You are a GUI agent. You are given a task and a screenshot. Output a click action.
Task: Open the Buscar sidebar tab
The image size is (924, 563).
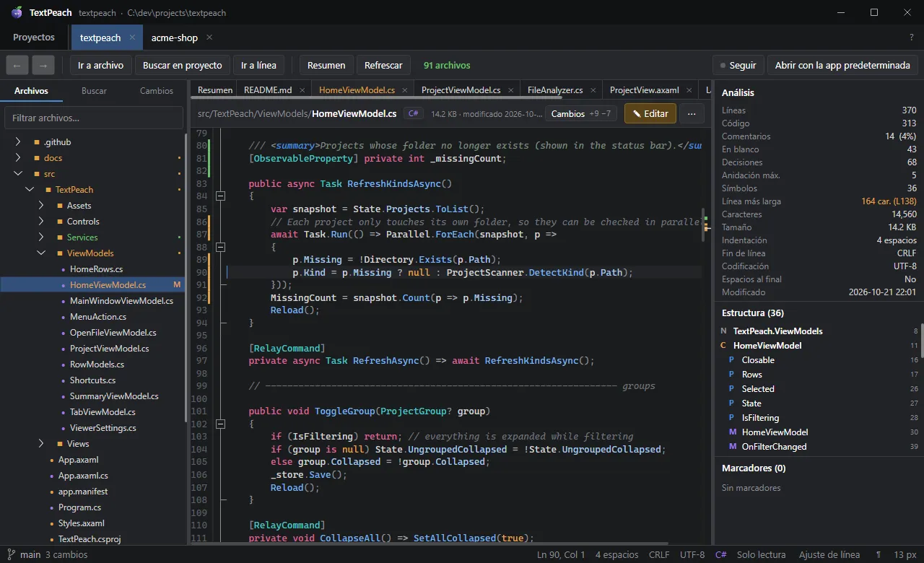94,91
